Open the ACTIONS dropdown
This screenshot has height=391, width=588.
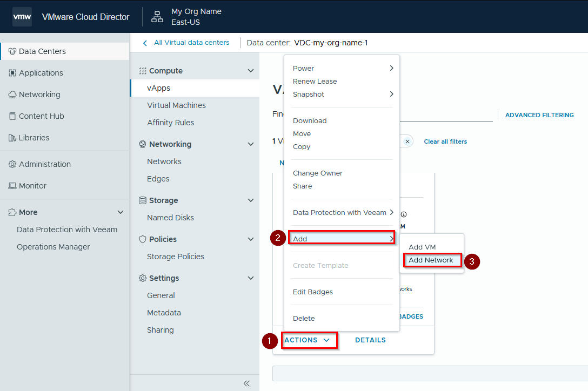pos(307,340)
